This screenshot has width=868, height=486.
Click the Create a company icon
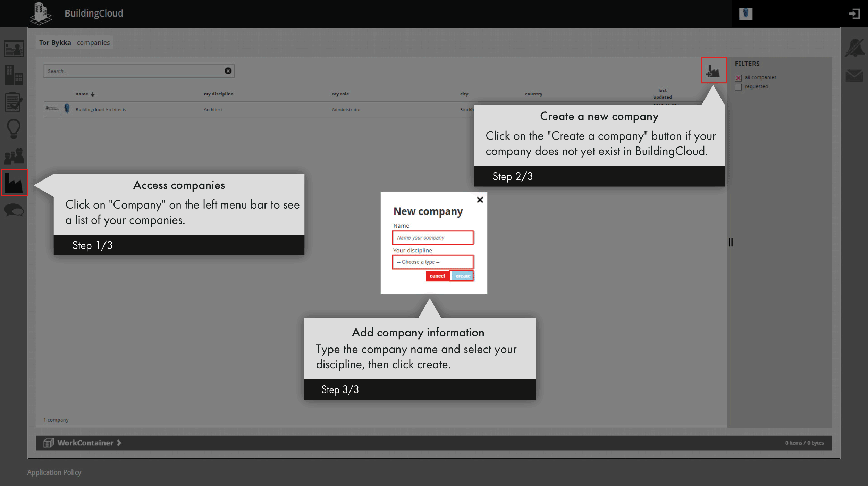[713, 70]
